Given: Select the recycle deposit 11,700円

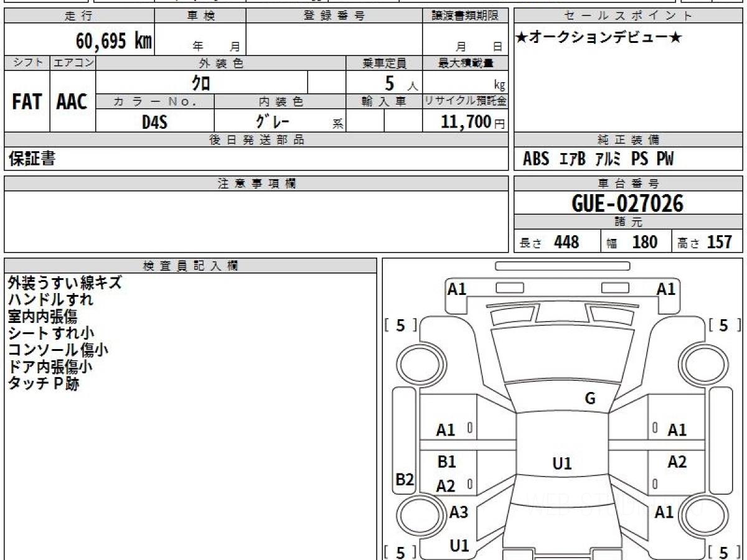Looking at the screenshot, I should [472, 122].
